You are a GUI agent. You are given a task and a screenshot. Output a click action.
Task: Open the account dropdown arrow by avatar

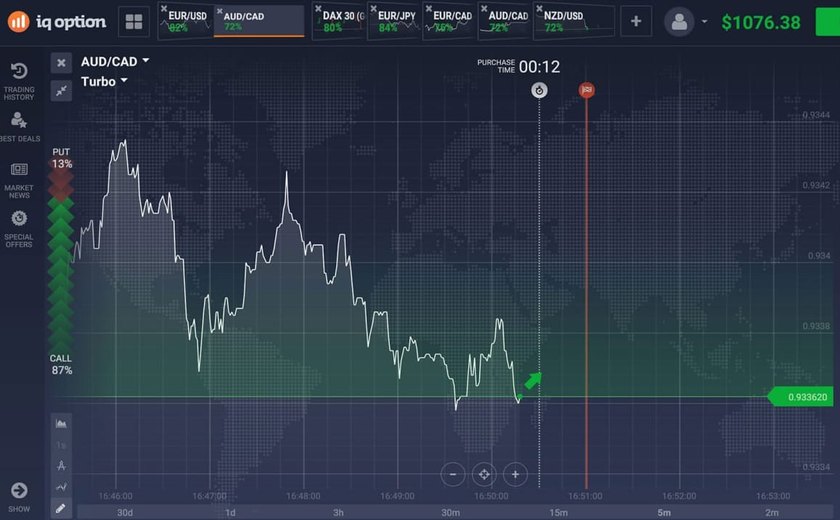[704, 22]
